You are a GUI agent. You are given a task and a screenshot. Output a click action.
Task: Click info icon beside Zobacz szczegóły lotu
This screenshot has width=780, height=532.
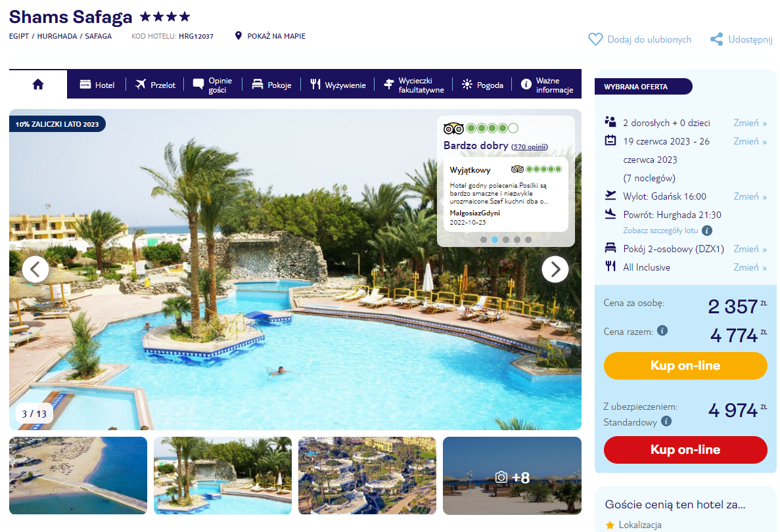coord(707,230)
